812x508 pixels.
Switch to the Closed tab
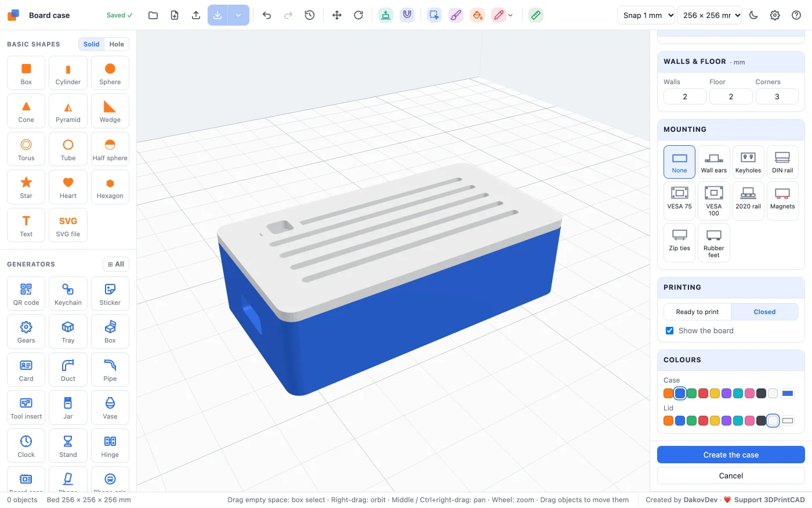[764, 312]
